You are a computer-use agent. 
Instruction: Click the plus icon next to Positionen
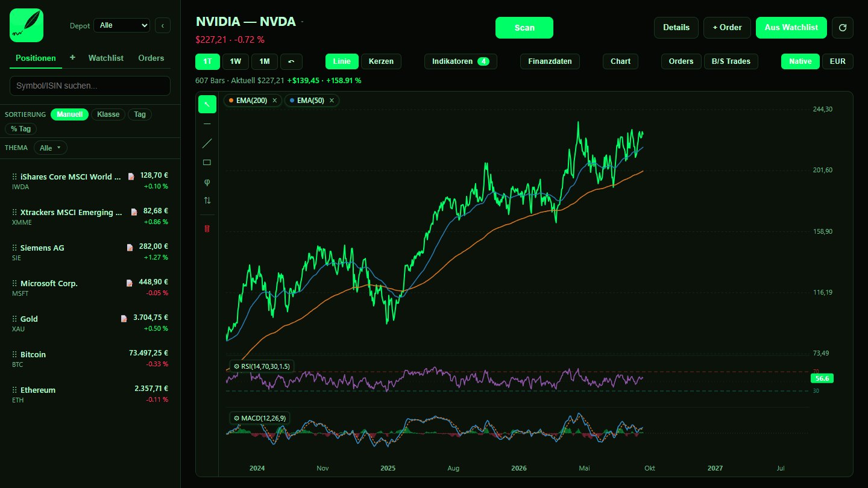[x=73, y=57]
